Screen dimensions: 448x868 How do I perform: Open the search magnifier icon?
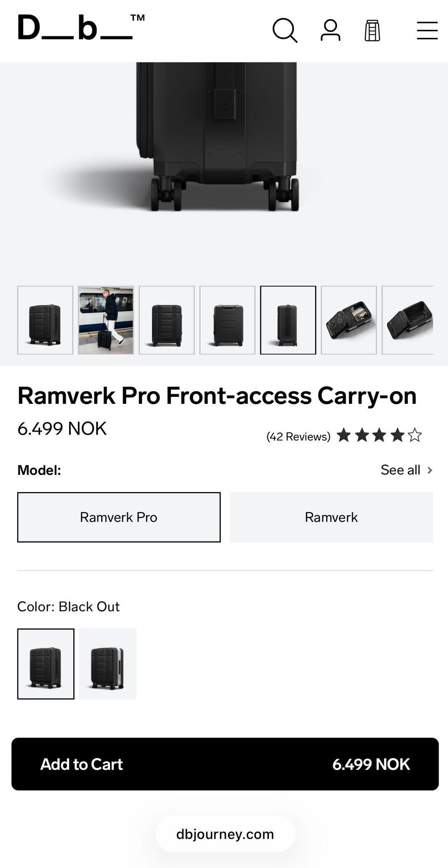point(285,31)
